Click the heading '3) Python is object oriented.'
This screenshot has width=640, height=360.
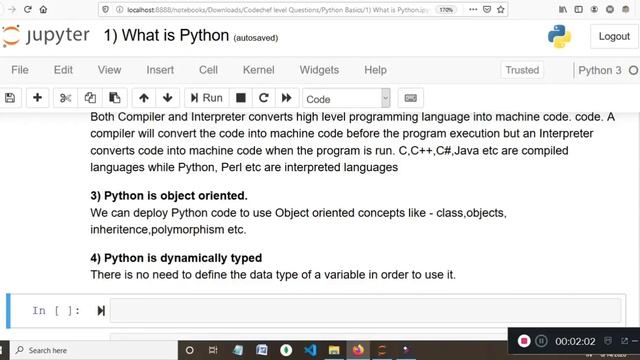point(169,196)
